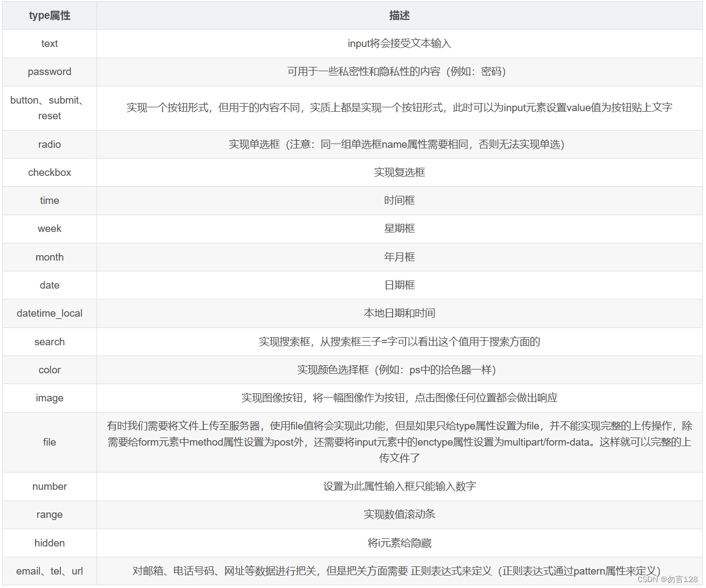Select the 'color' table cell
This screenshot has height=588, width=706.
click(x=49, y=370)
